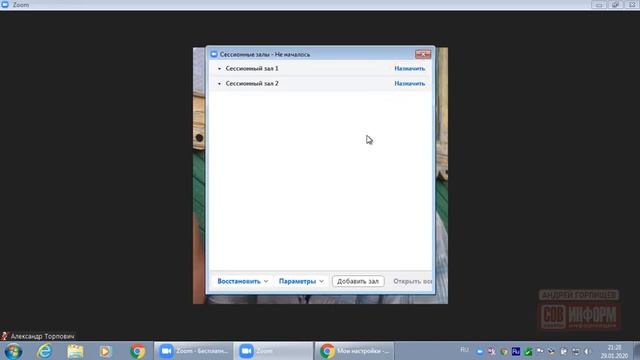
Task: Expand the Сессионный зал 1 row arrow
Action: pyautogui.click(x=219, y=69)
